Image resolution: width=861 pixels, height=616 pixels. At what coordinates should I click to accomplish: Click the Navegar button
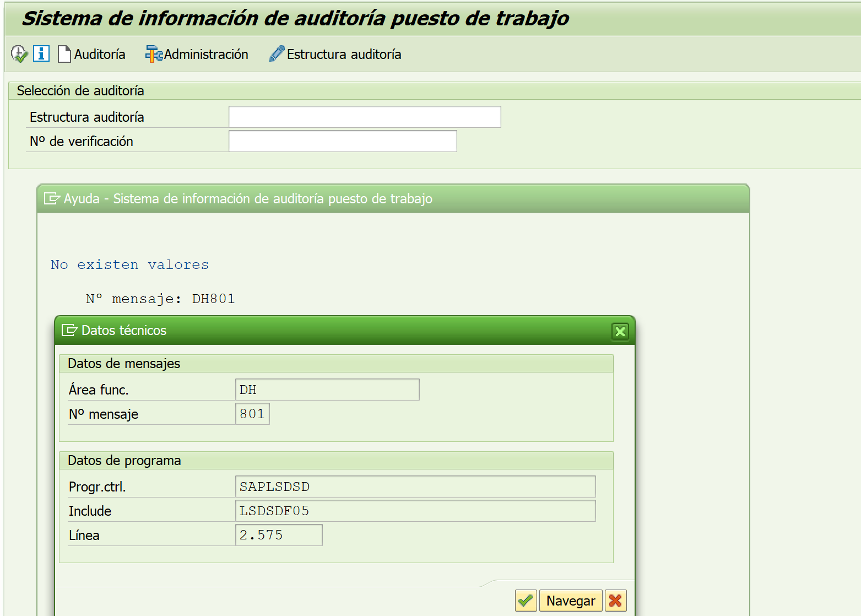pyautogui.click(x=571, y=601)
